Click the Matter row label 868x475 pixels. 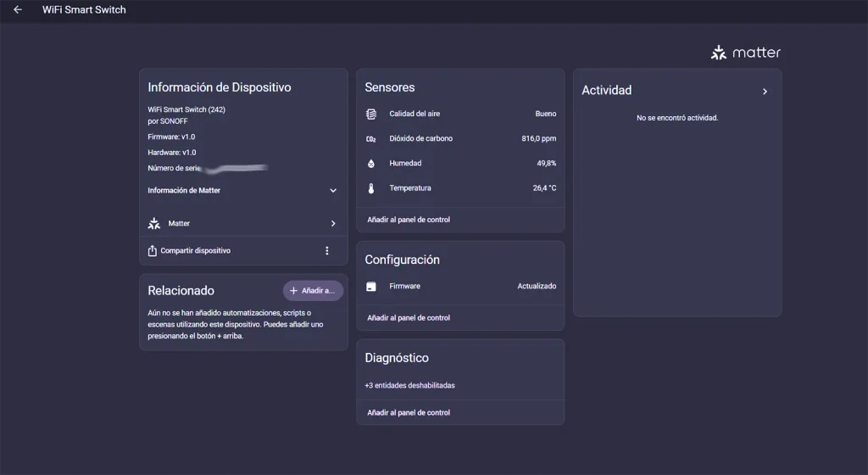coord(179,224)
